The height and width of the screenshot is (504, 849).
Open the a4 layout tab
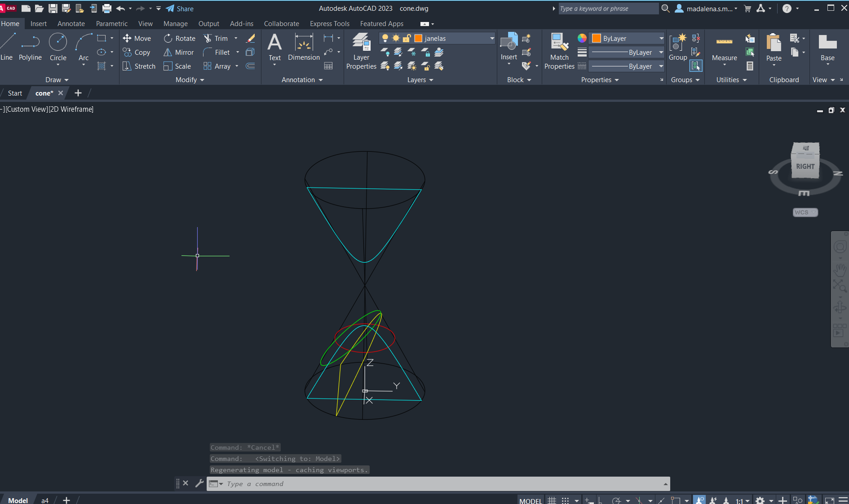(45, 500)
